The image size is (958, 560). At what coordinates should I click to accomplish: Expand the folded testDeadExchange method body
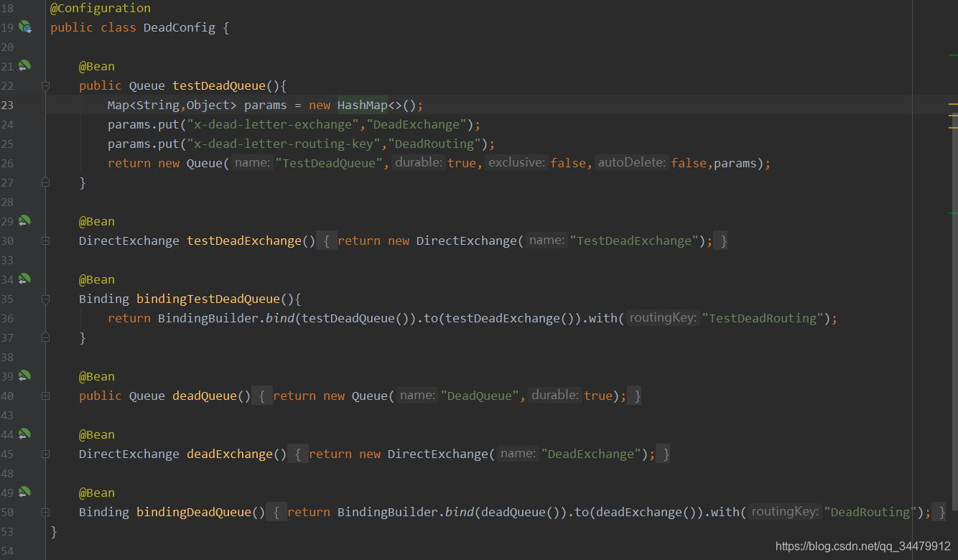pyautogui.click(x=45, y=241)
